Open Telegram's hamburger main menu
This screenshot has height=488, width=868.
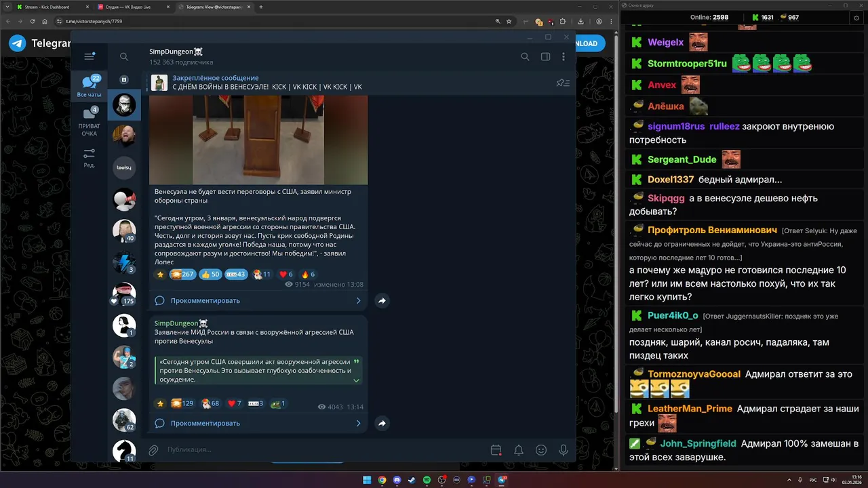tap(89, 57)
